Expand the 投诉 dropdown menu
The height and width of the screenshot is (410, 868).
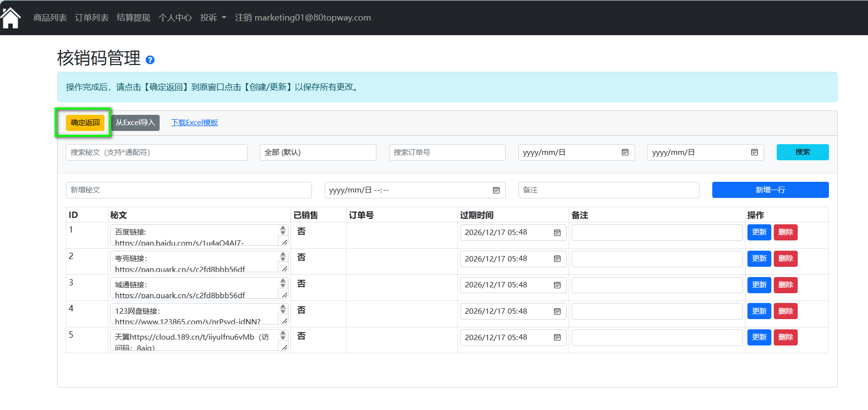click(x=213, y=18)
